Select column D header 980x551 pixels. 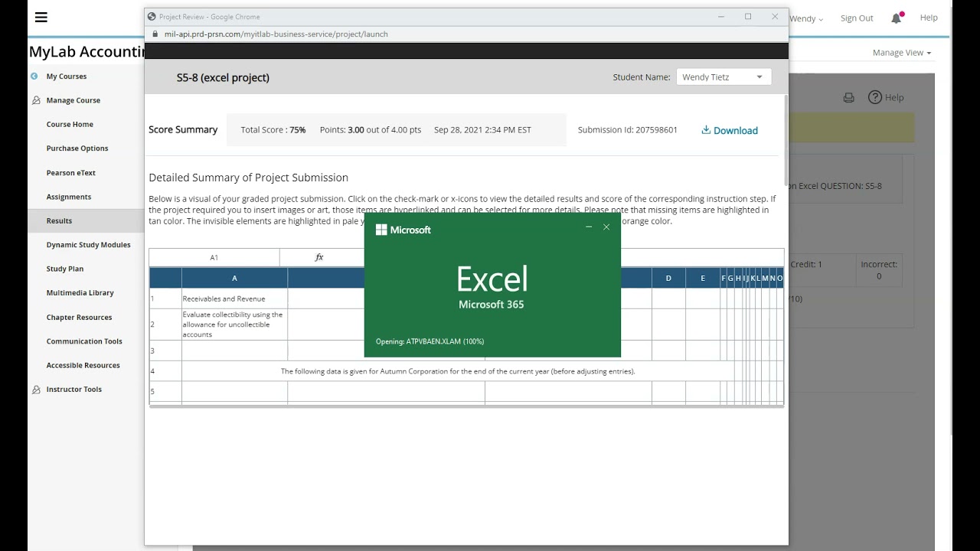click(x=668, y=278)
